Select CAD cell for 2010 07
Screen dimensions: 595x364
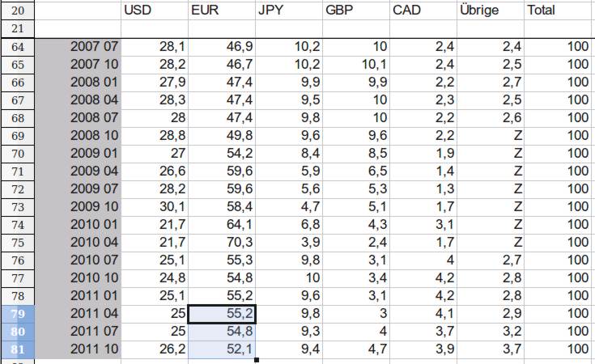point(423,260)
